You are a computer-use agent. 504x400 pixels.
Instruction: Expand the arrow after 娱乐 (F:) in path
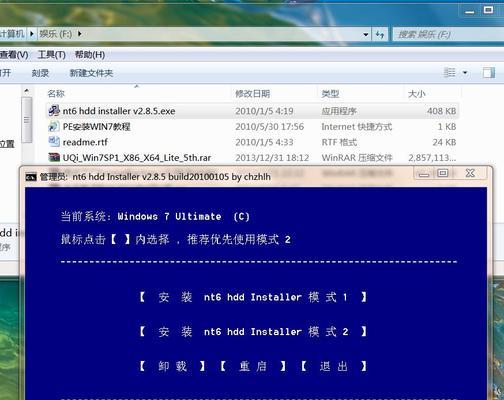click(79, 34)
